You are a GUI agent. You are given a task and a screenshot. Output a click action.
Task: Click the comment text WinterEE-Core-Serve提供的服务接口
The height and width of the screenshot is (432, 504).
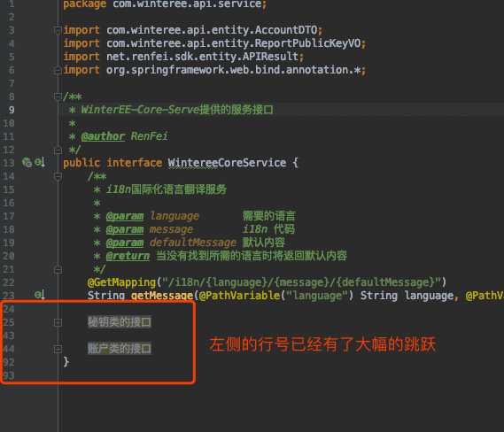click(177, 110)
